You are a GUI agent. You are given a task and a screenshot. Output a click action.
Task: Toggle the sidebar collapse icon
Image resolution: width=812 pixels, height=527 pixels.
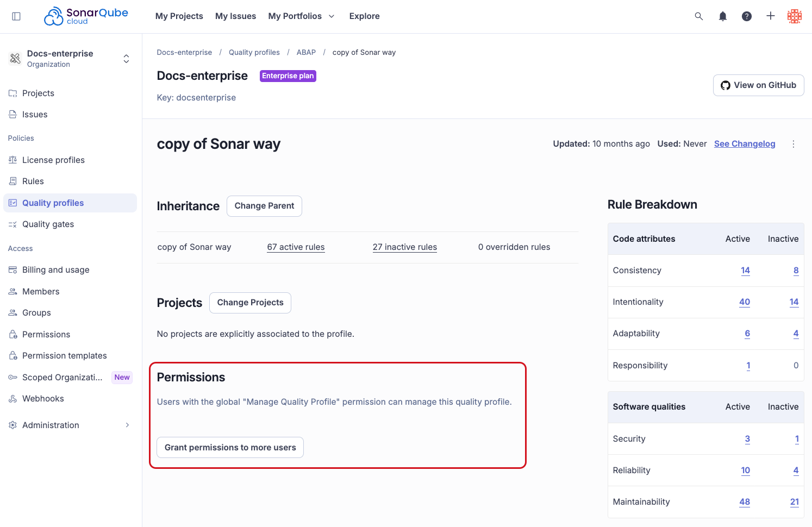[16, 16]
